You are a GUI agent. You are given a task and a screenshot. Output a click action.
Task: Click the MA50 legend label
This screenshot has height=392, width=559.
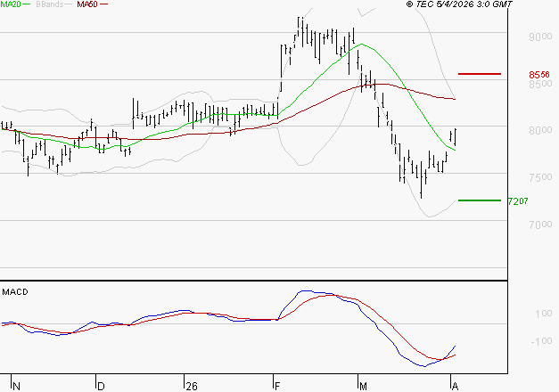87,4
